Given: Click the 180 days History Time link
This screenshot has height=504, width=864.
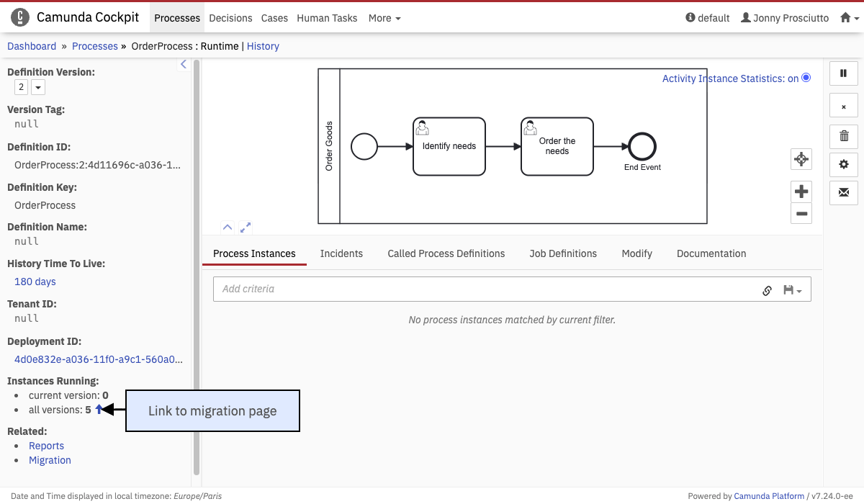Looking at the screenshot, I should point(35,282).
